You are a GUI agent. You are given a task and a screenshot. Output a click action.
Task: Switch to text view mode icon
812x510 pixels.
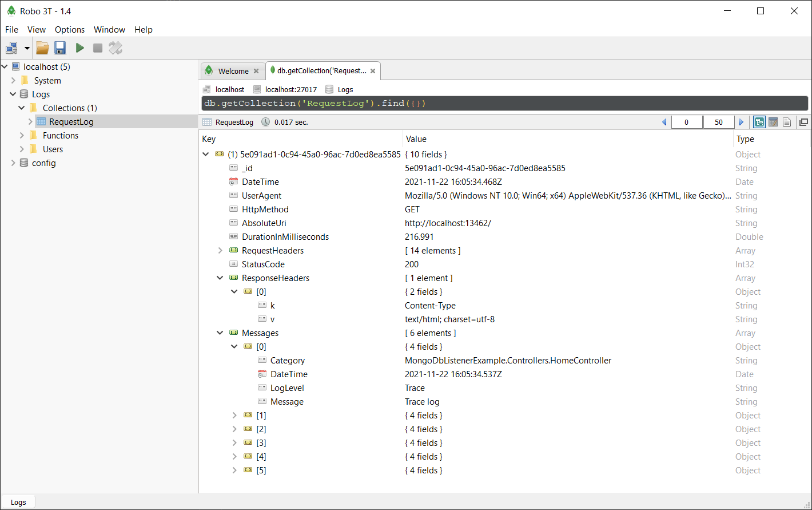point(787,122)
